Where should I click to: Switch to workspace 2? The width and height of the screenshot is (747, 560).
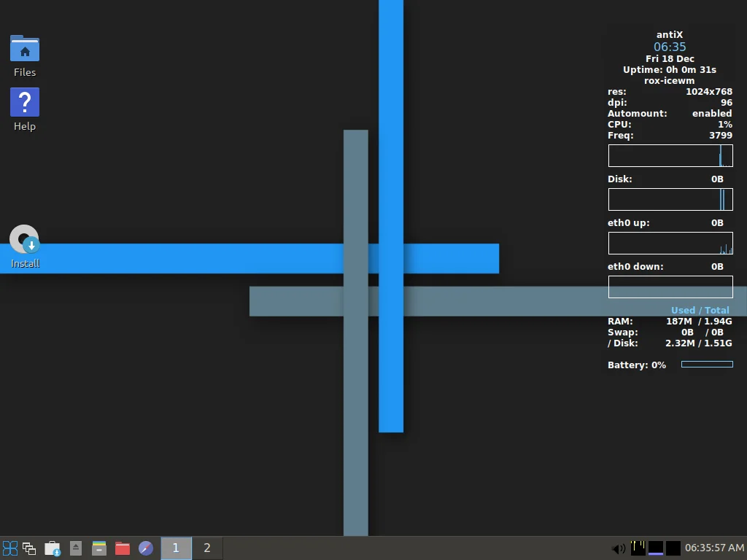click(207, 548)
